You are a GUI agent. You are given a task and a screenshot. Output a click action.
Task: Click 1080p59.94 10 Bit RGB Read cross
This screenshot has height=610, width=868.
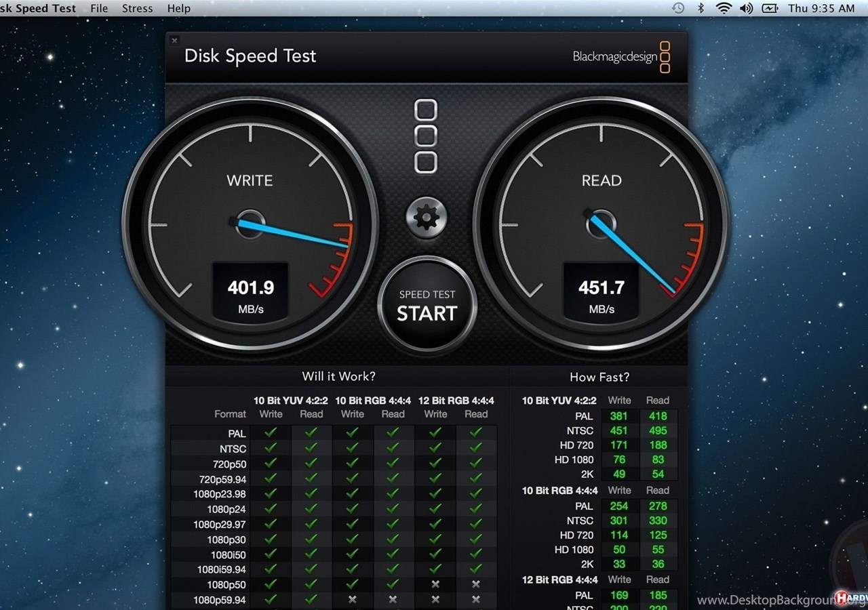[393, 600]
